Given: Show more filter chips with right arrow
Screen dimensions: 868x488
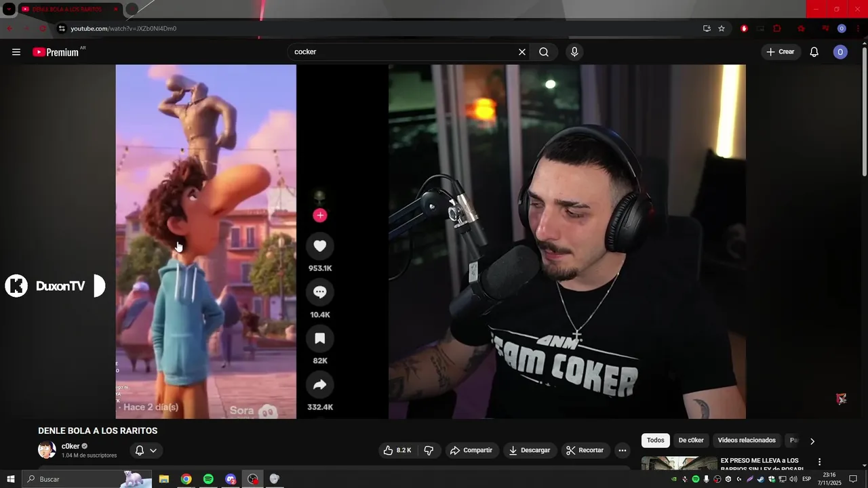Looking at the screenshot, I should 812,441.
